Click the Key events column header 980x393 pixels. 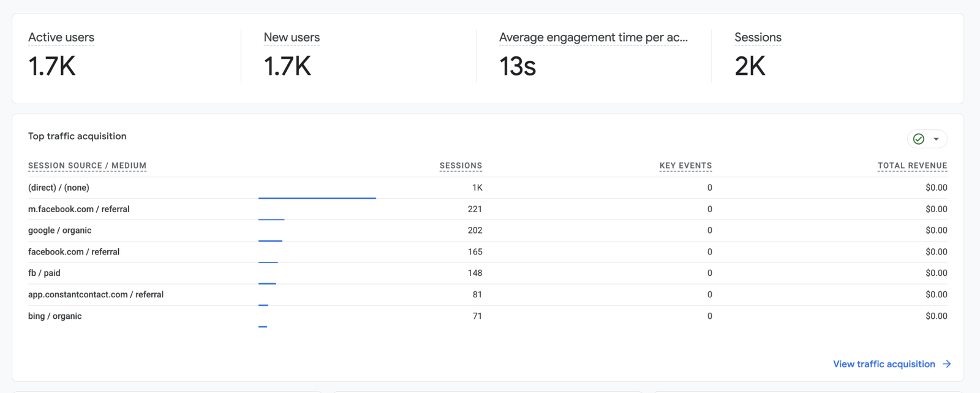pos(685,166)
